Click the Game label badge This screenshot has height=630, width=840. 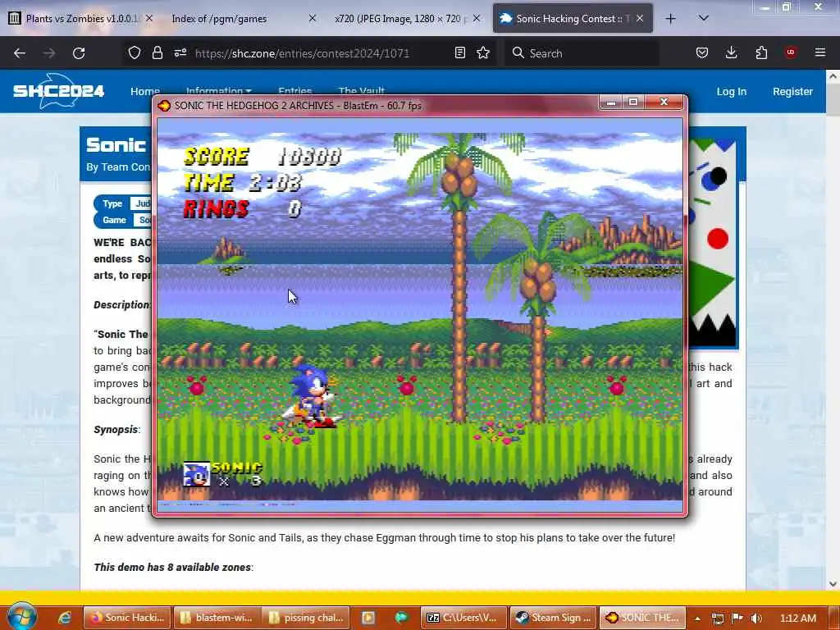coord(114,220)
